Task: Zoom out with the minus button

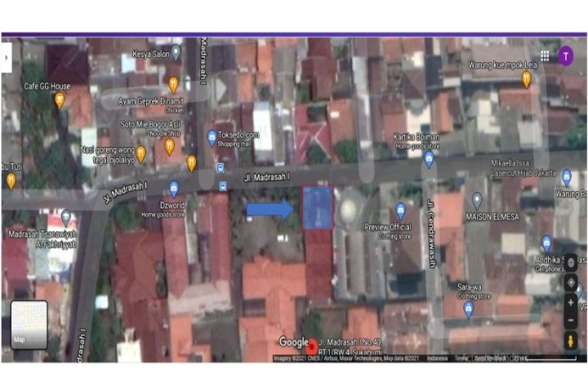Action: [571, 321]
